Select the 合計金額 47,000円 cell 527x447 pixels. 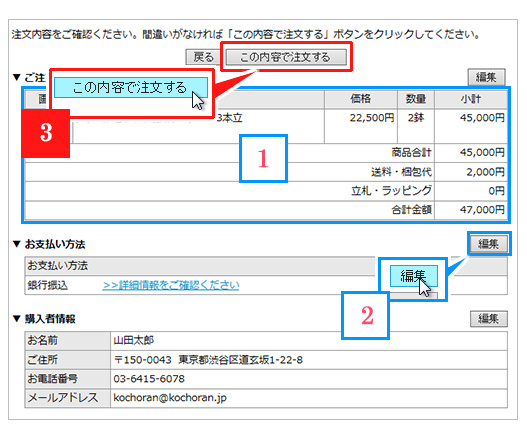[471, 210]
